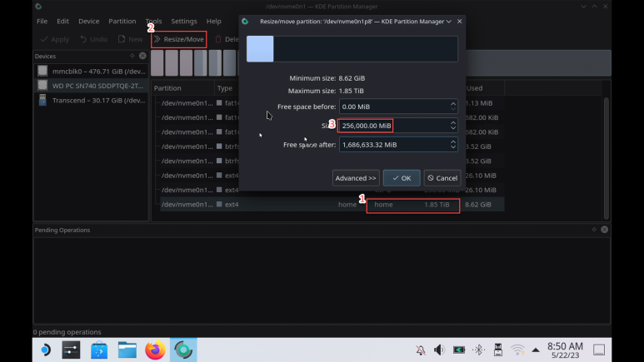The width and height of the screenshot is (644, 362).
Task: Click the Show Desktop button
Action: 599,350
